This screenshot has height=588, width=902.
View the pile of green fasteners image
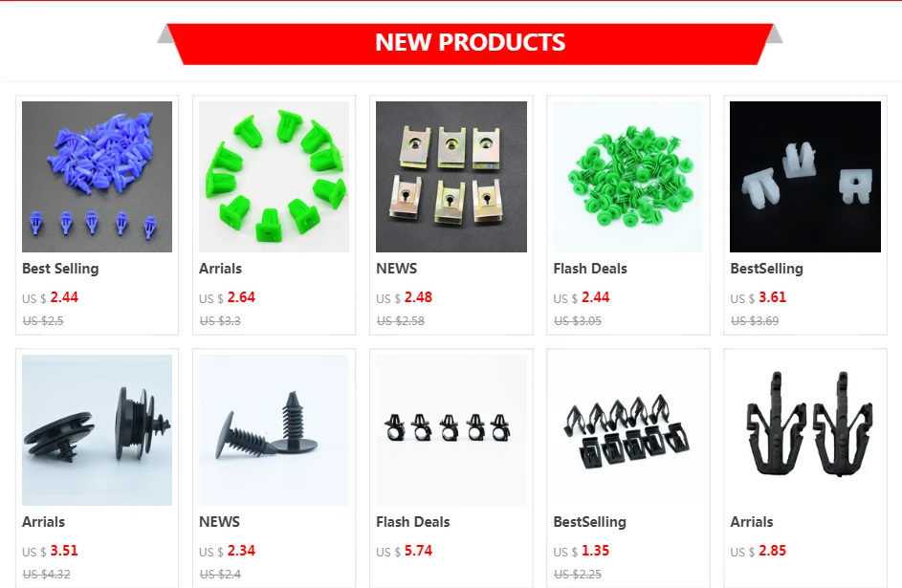pos(628,177)
